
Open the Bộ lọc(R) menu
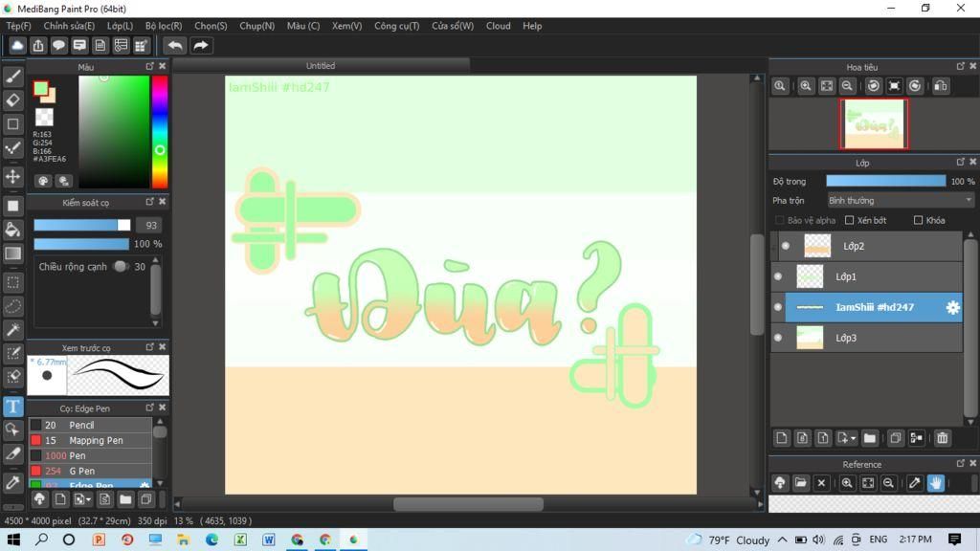(164, 26)
